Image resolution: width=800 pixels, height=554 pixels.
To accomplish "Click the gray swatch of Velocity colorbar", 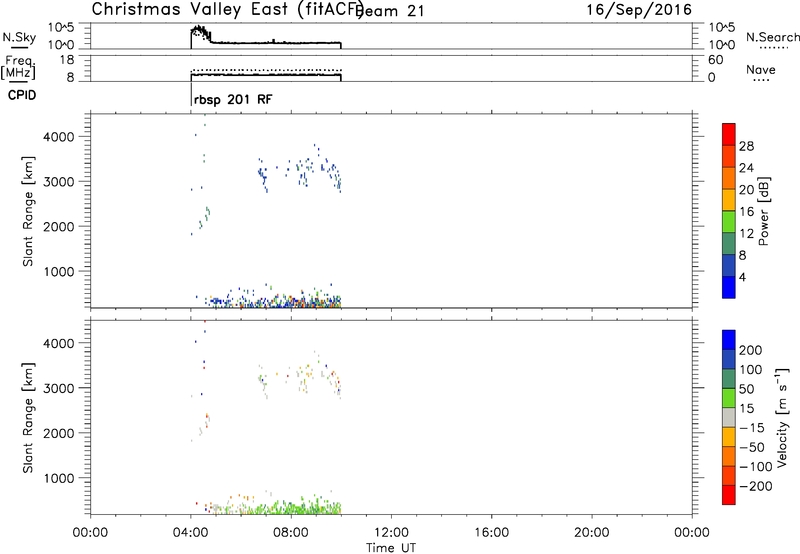I will 729,417.
